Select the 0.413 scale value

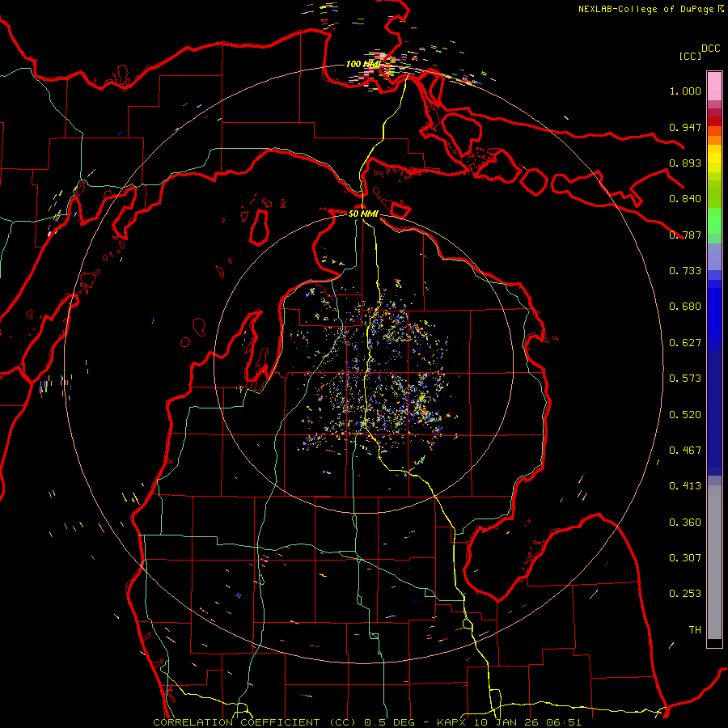[x=685, y=486]
